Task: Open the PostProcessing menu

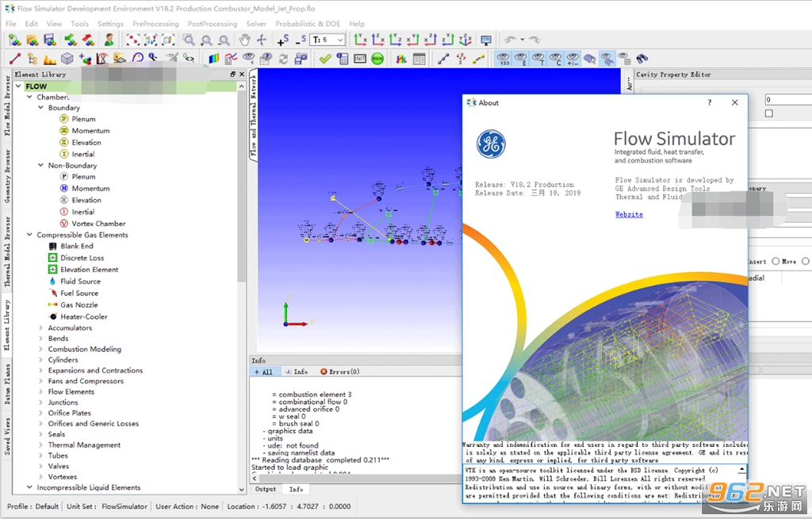Action: point(213,24)
